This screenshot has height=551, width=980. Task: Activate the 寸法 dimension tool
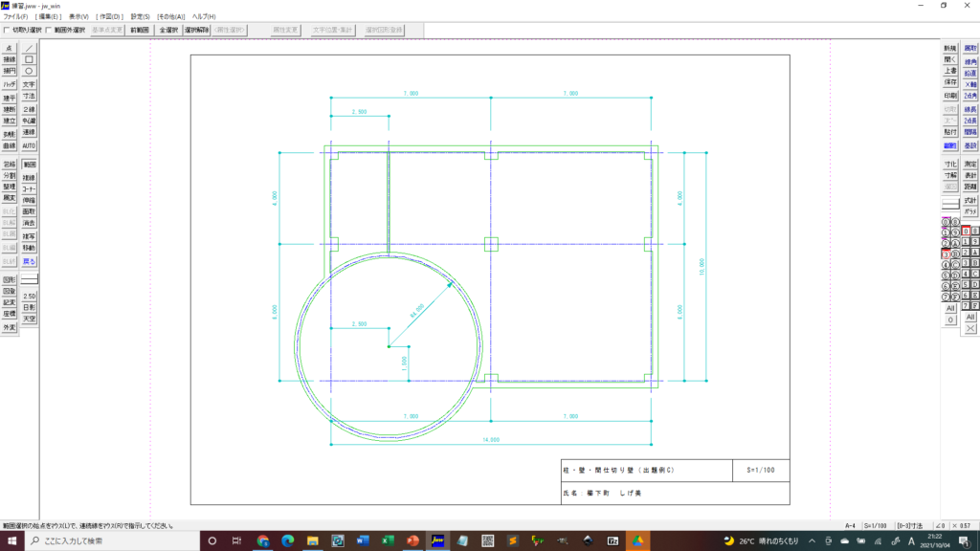pyautogui.click(x=29, y=97)
